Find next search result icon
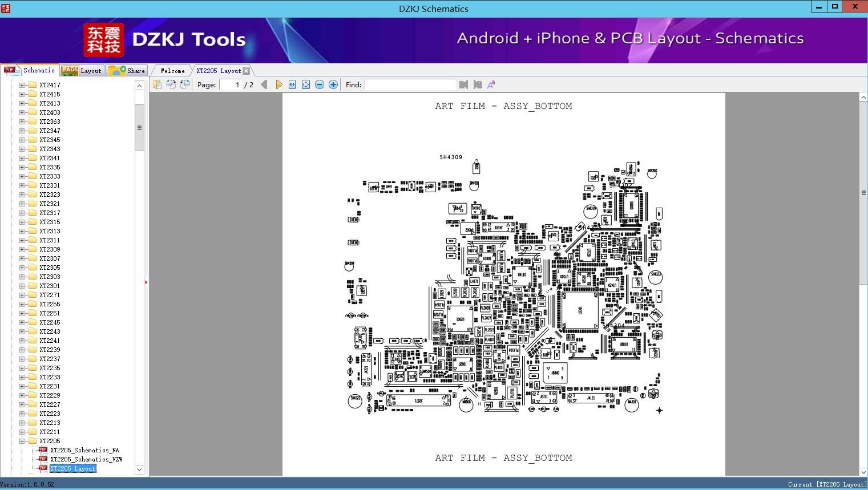The image size is (868, 490). [478, 84]
